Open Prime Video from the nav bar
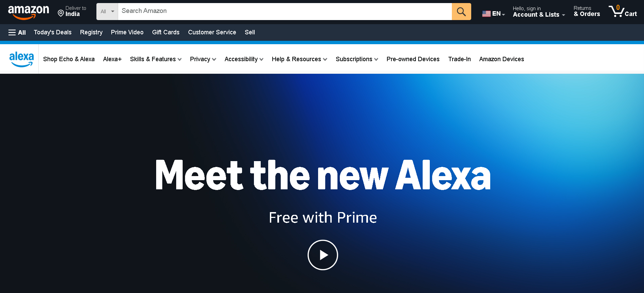The width and height of the screenshot is (644, 293). pos(127,32)
